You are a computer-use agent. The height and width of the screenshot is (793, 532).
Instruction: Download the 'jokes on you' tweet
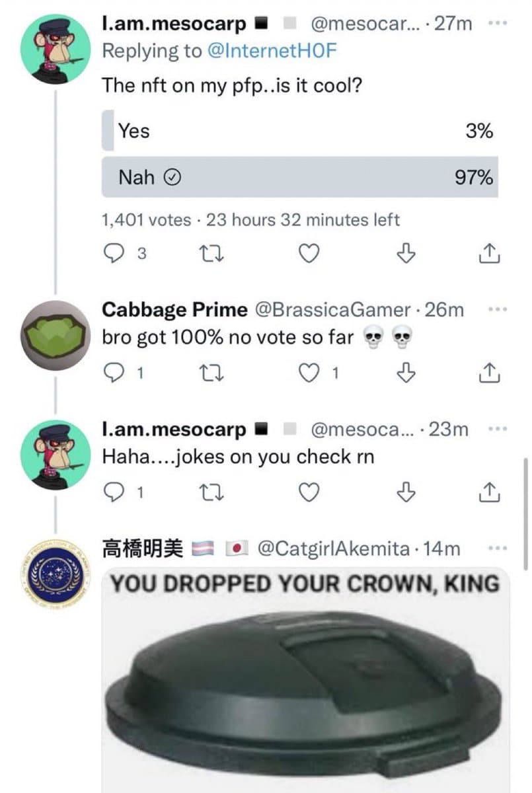point(408,492)
